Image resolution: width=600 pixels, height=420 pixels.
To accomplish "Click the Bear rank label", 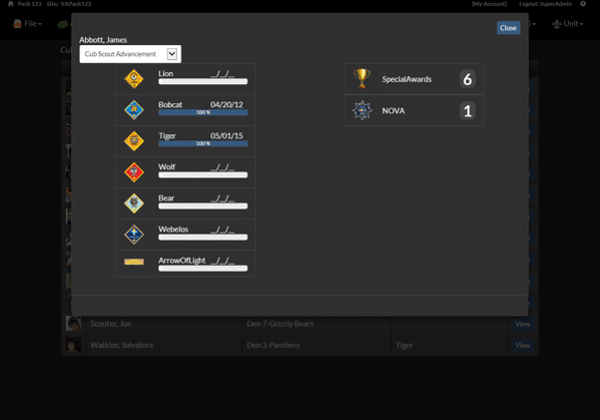I will pyautogui.click(x=166, y=198).
